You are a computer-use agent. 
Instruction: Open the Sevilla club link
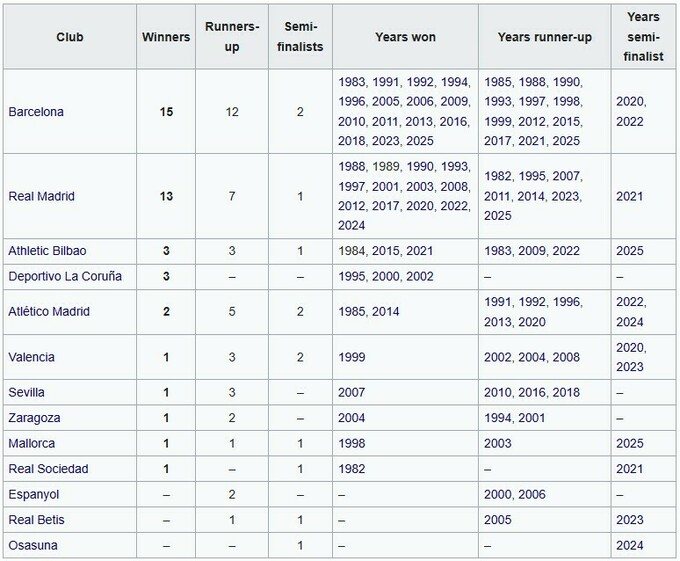26,393
